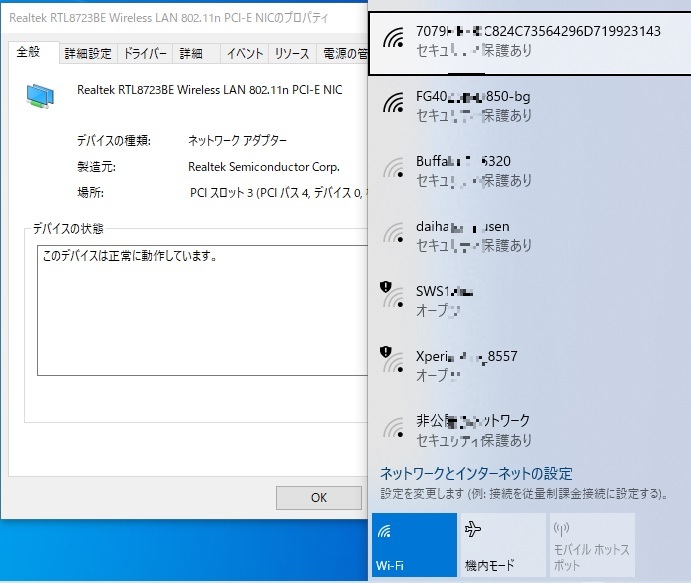Click Wi-Fi signal icon of 7079 network

click(x=394, y=38)
